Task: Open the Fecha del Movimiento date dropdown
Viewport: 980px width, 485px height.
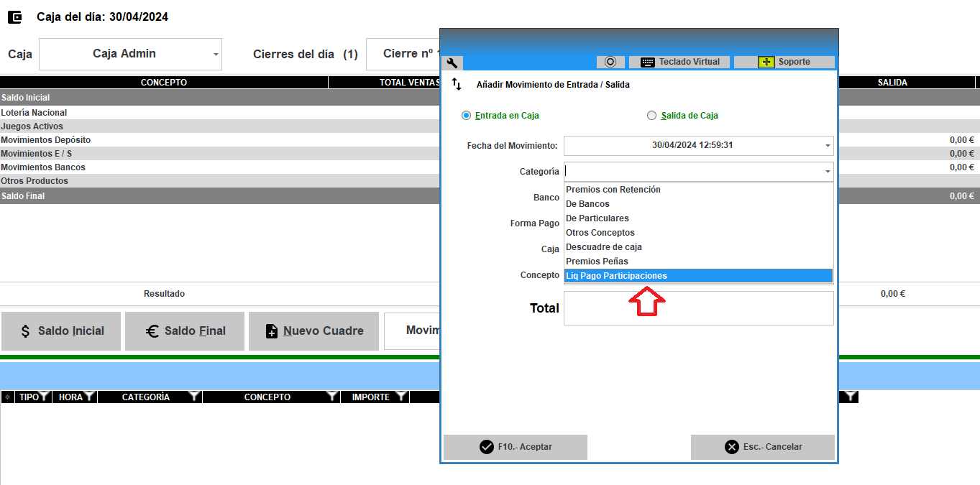Action: tap(828, 146)
